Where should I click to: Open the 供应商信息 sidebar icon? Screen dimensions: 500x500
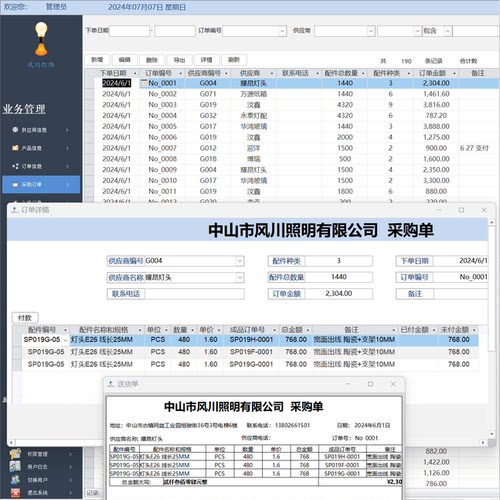[15, 130]
